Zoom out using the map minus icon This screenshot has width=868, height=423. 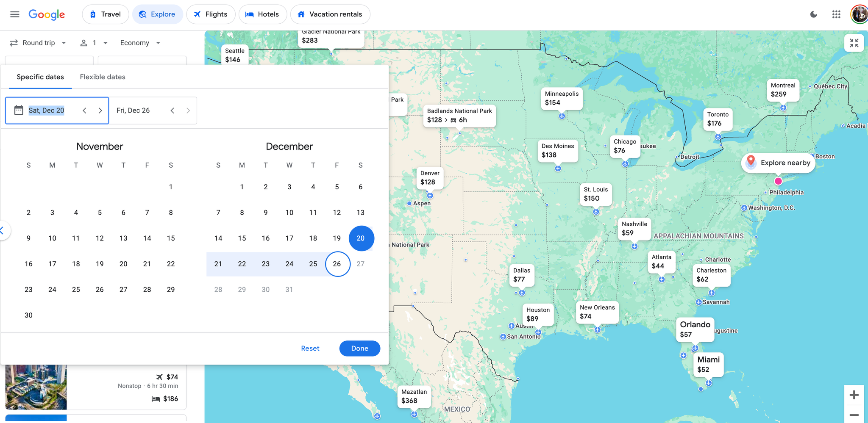pos(854,415)
